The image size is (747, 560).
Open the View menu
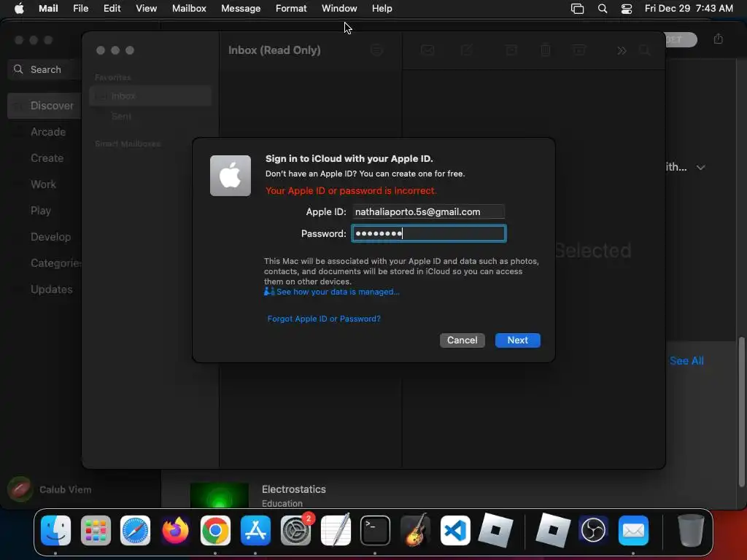click(146, 8)
